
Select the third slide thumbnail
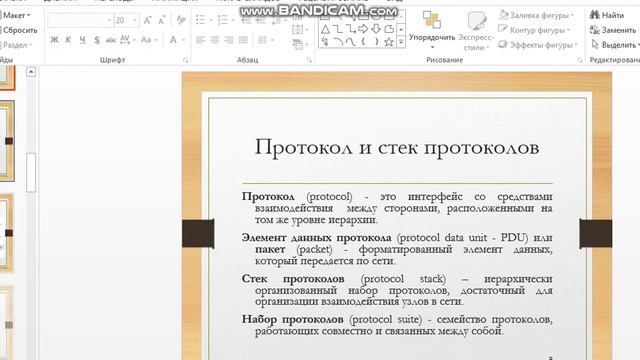pyautogui.click(x=7, y=233)
